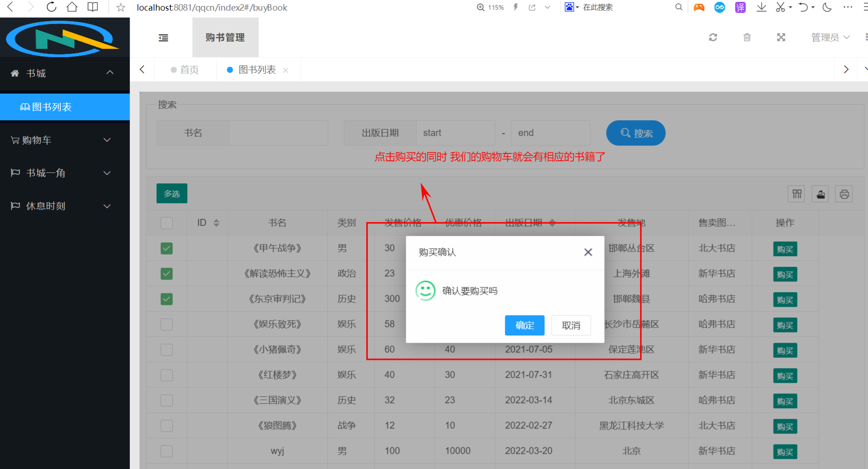This screenshot has width=868, height=469.
Task: Check the 《红楼梦》 row checkbox
Action: point(167,375)
